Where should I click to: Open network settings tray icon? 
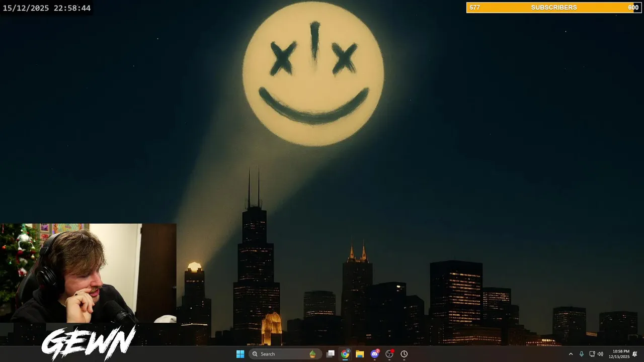coord(592,354)
